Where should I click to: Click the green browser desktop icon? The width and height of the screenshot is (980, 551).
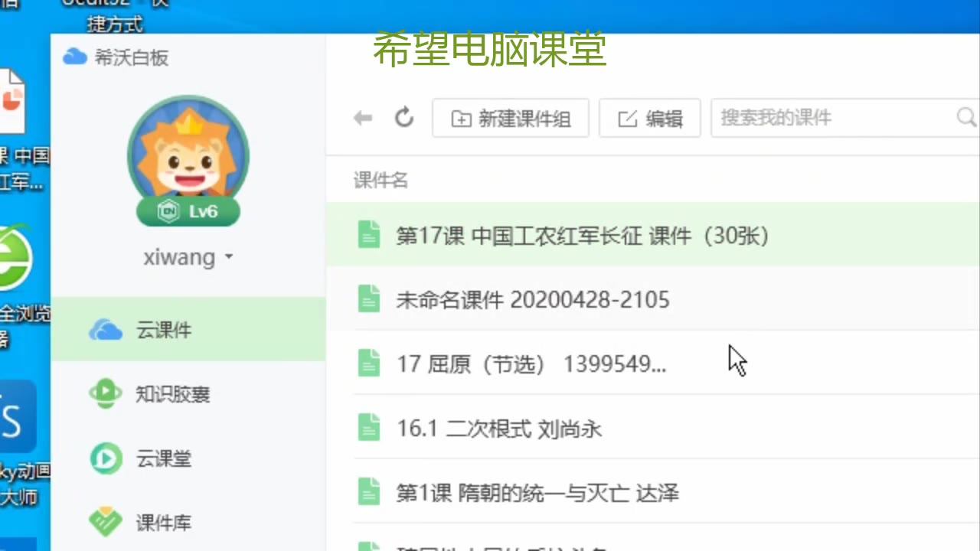[x=15, y=258]
